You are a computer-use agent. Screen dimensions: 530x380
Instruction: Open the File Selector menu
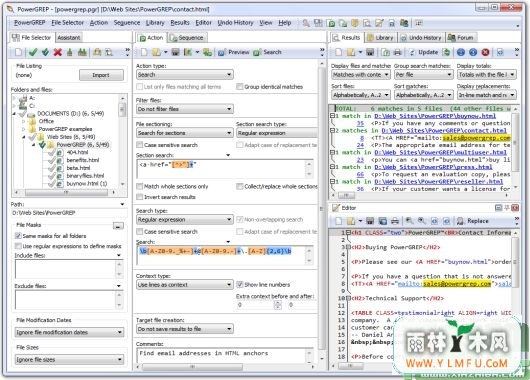point(67,23)
